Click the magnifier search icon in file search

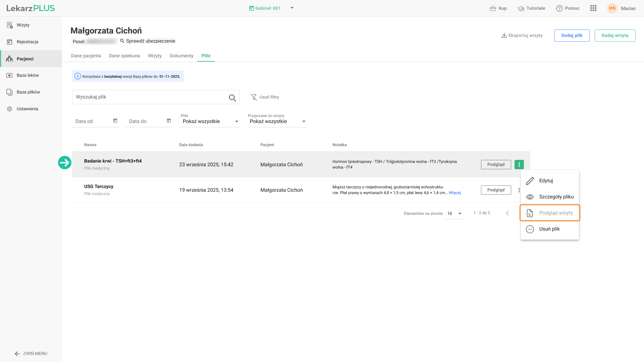(232, 98)
